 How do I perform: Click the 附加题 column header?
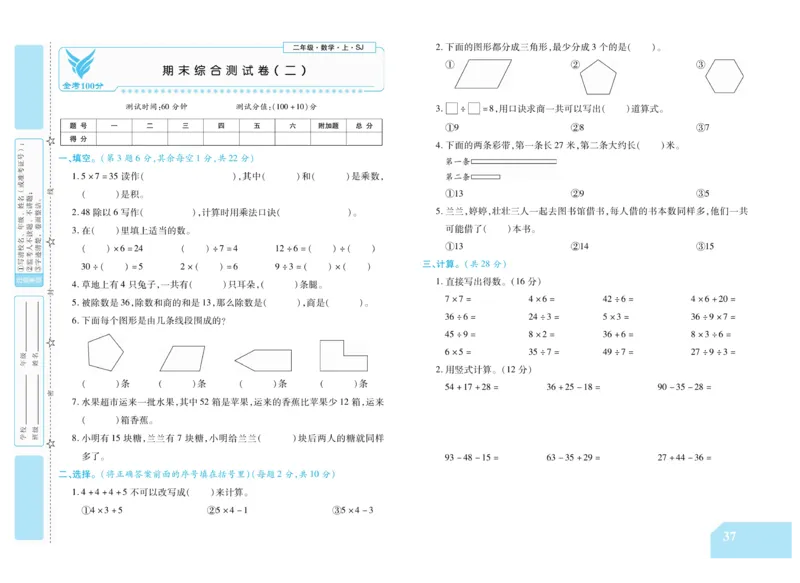tap(332, 124)
